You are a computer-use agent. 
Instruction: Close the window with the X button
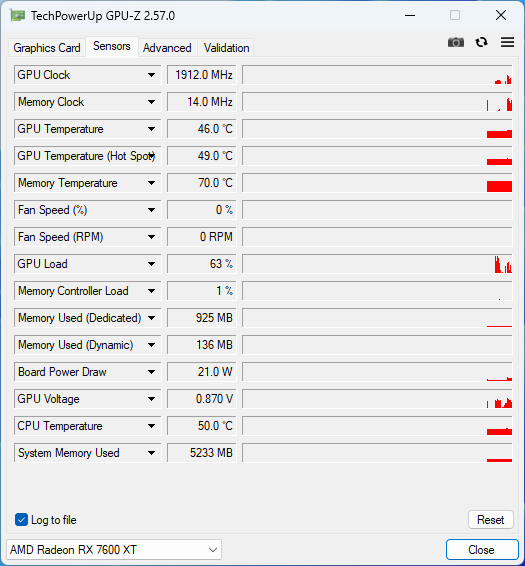(501, 16)
